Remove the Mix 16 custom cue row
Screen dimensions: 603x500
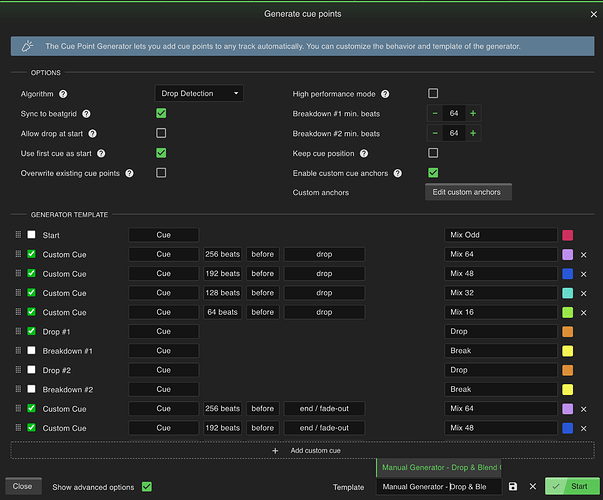pos(584,313)
